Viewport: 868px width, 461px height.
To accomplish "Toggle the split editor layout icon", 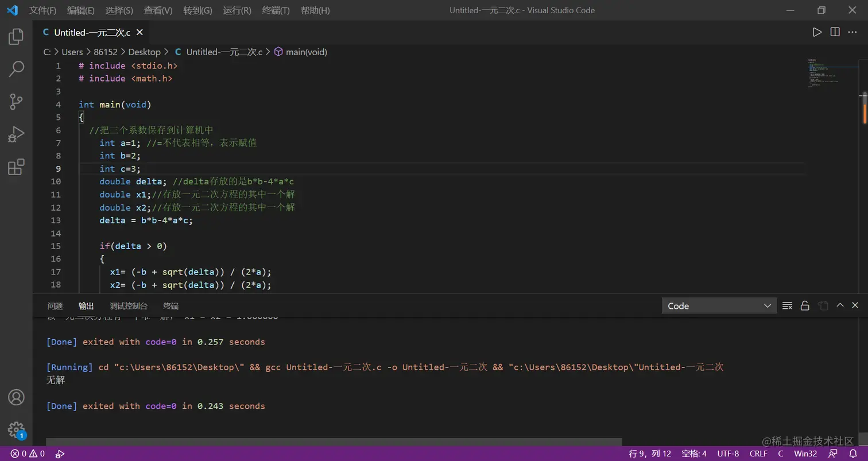I will (834, 32).
